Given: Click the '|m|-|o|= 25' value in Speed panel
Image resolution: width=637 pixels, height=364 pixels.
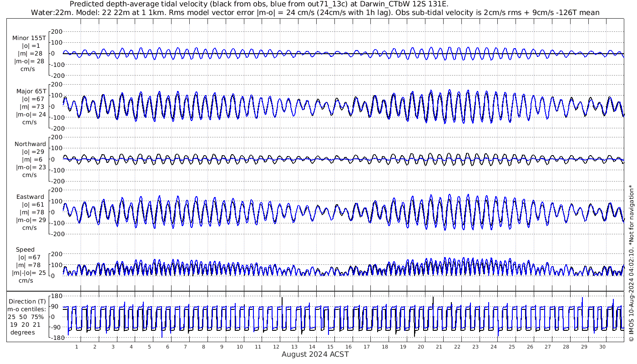Looking at the screenshot, I should coord(30,273).
